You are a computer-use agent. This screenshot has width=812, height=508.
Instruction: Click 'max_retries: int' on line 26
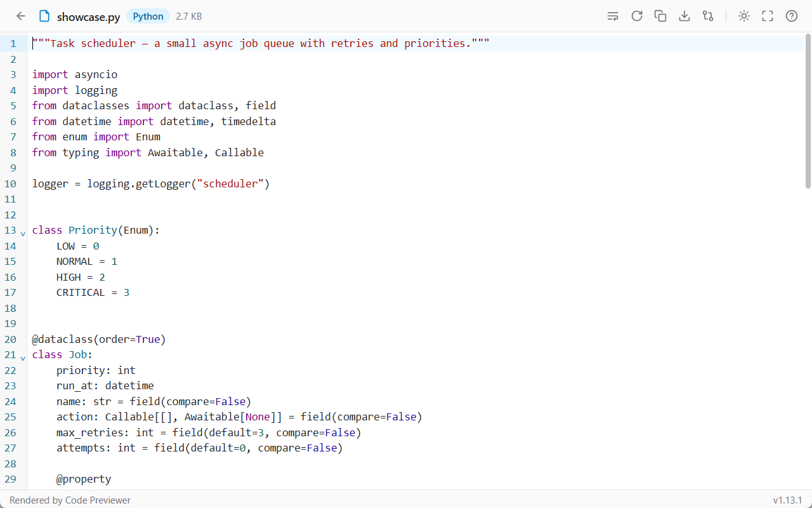105,432
